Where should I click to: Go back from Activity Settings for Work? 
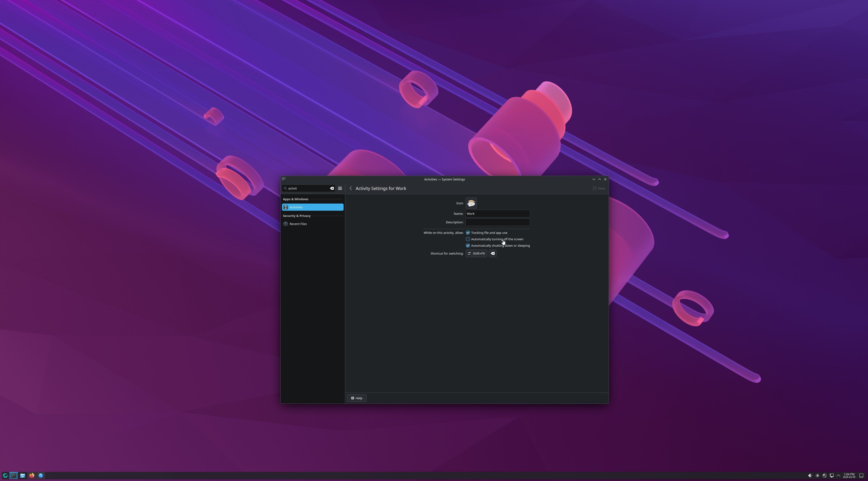350,189
